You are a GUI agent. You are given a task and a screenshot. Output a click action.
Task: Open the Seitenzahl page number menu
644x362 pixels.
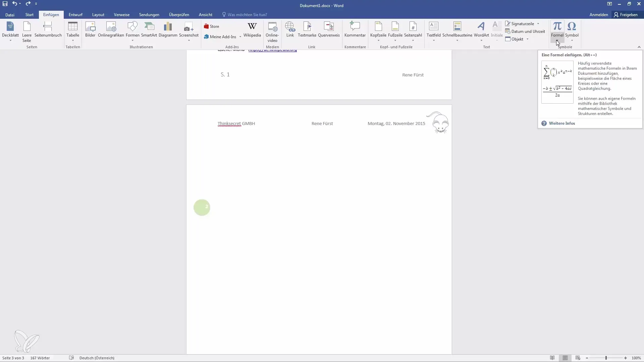click(x=413, y=32)
